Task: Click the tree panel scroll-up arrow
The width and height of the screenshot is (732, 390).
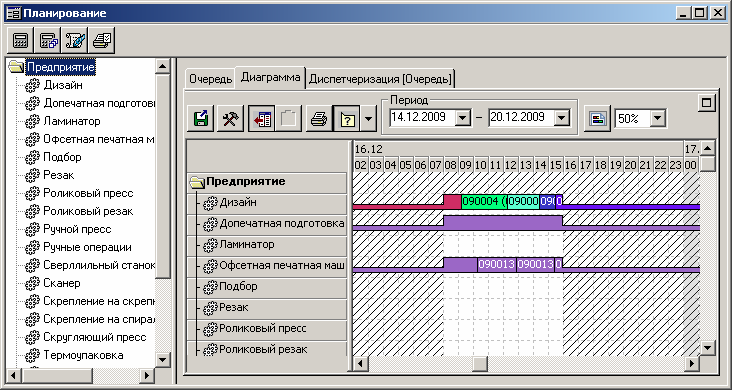Action: (162, 67)
